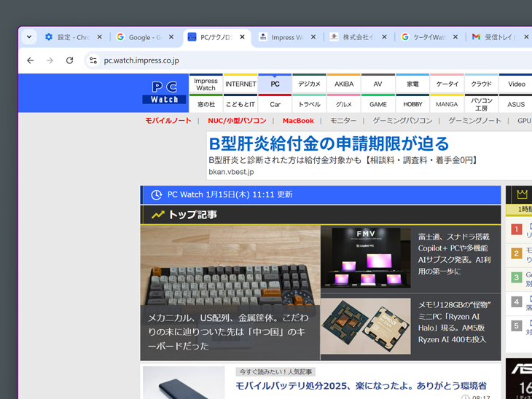
Task: Open the MANGA site link
Action: (447, 103)
